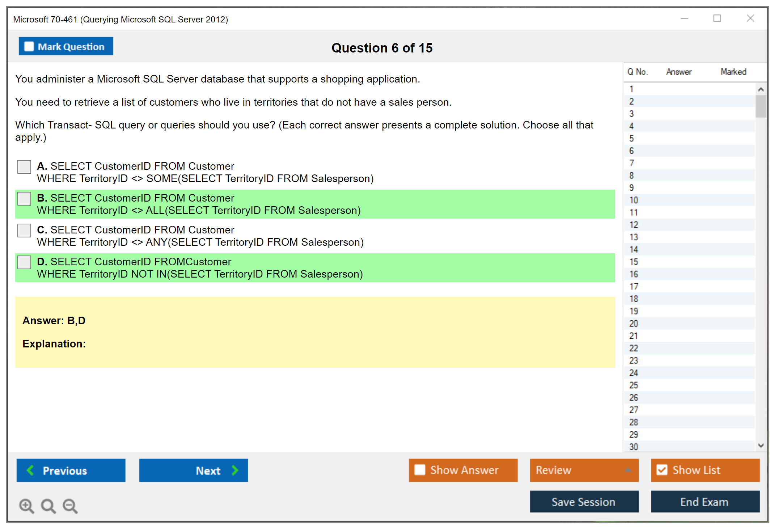Check answer option D checkbox
This screenshot has width=778, height=532.
point(24,262)
